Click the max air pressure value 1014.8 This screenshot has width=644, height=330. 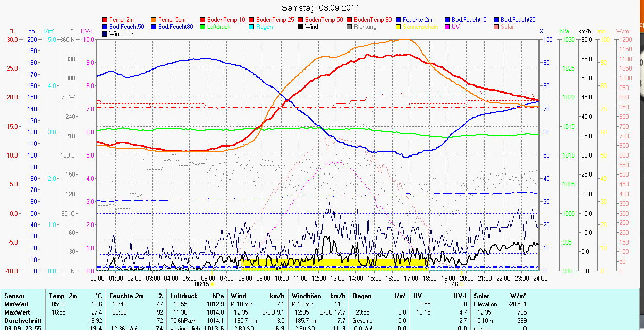[214, 312]
